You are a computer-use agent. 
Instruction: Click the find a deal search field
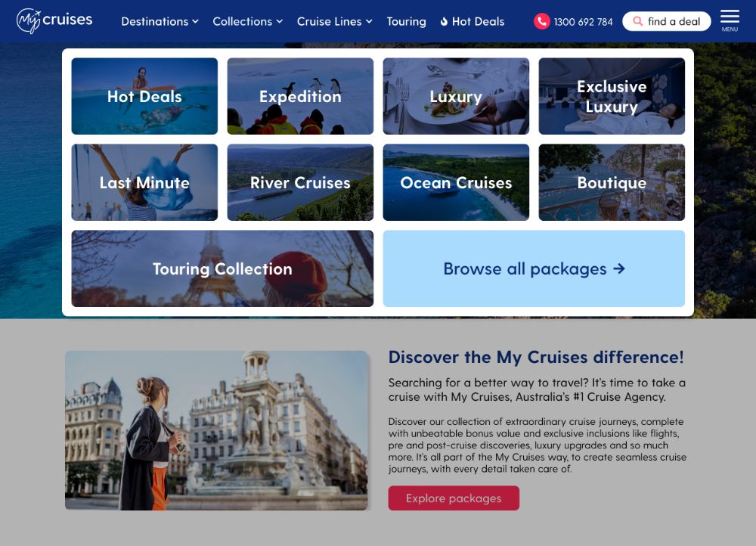(666, 21)
